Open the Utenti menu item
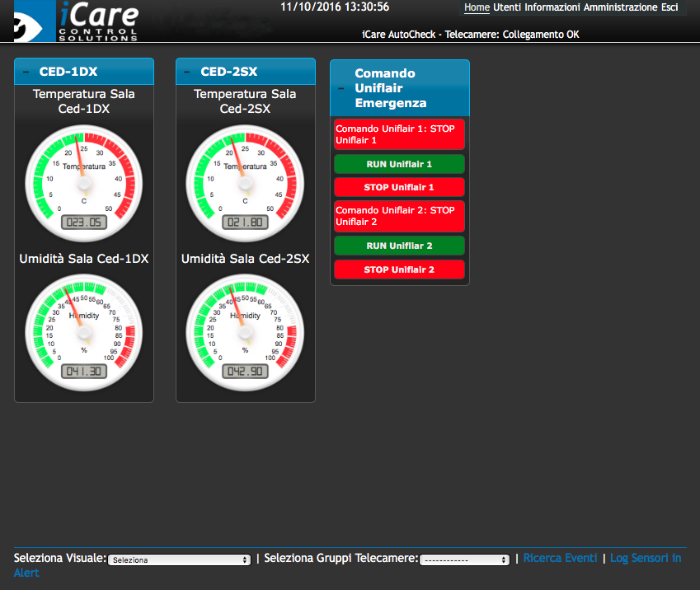This screenshot has width=700, height=590. tap(507, 7)
